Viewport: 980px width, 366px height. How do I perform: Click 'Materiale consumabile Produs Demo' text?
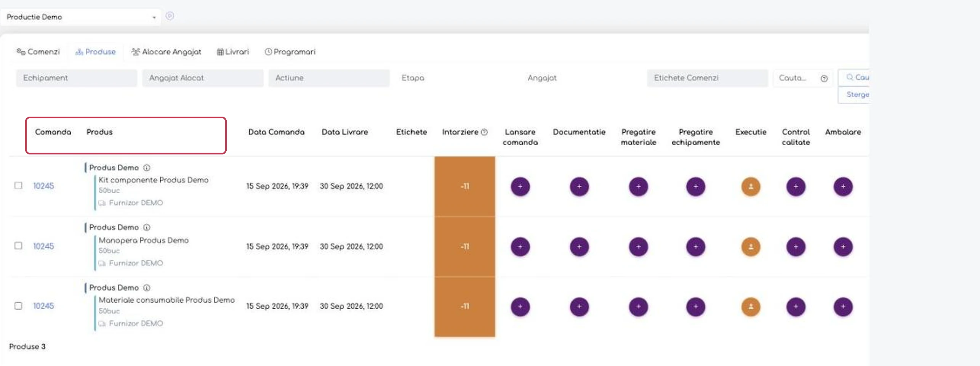pyautogui.click(x=167, y=300)
